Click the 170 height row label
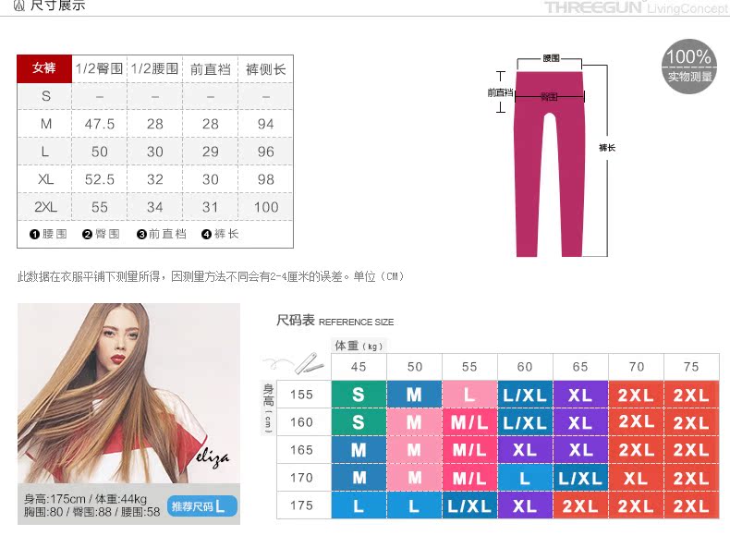The width and height of the screenshot is (730, 560). point(301,478)
